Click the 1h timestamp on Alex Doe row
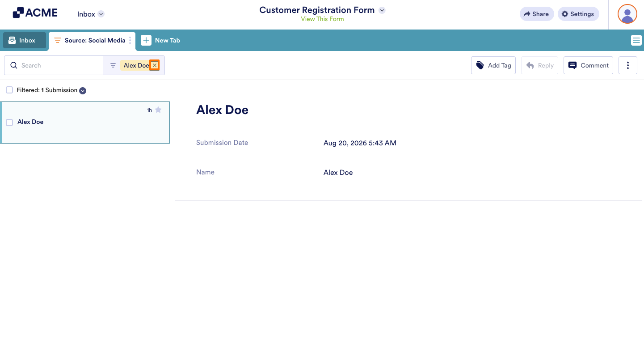 [x=149, y=110]
